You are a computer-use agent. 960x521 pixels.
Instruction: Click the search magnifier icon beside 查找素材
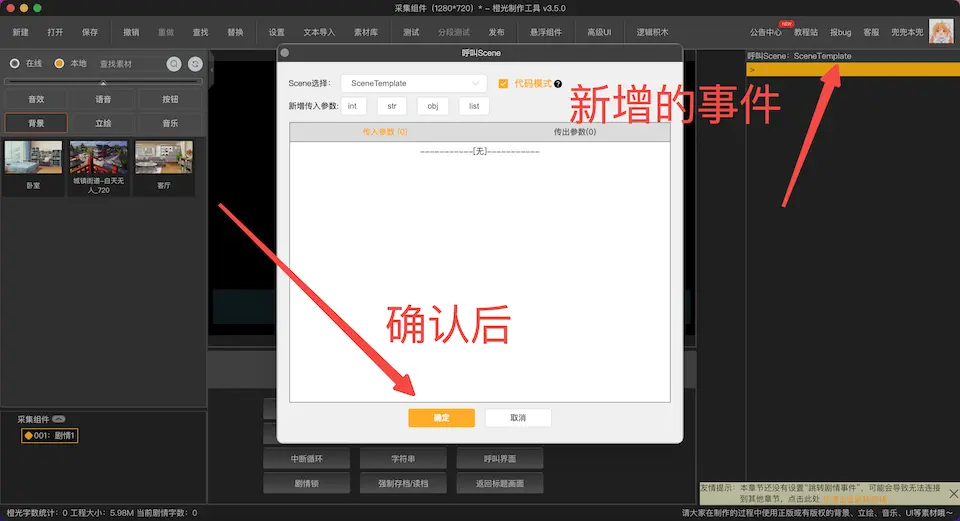pos(174,64)
